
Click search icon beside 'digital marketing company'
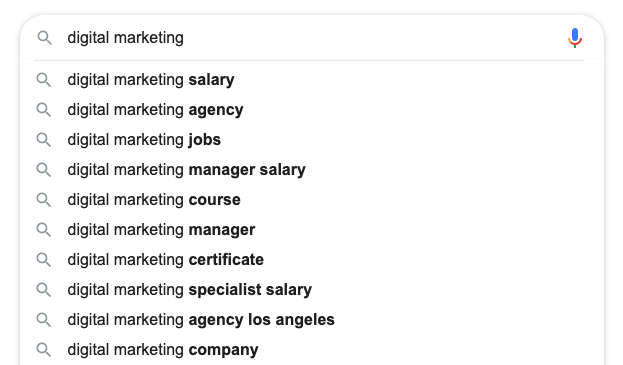coord(44,350)
